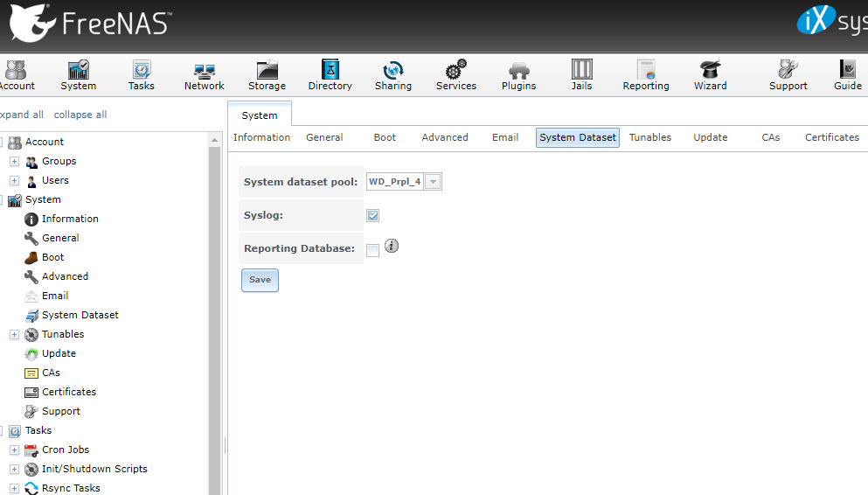Viewport: 868px width, 495px height.
Task: Open the Sharing toolbar icon
Action: pos(393,75)
